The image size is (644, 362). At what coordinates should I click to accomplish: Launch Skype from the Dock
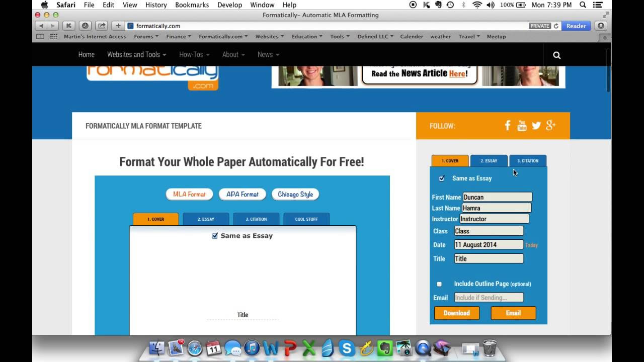pyautogui.click(x=347, y=348)
